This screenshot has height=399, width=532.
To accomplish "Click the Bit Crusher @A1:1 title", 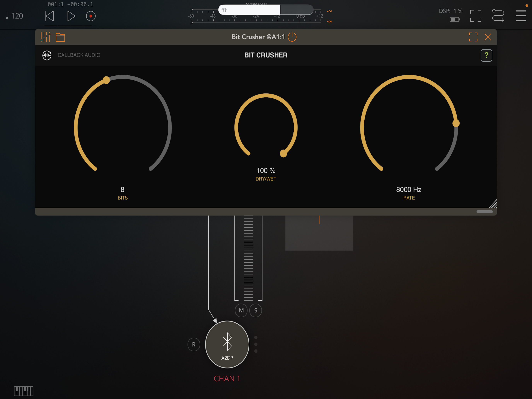I will click(258, 37).
